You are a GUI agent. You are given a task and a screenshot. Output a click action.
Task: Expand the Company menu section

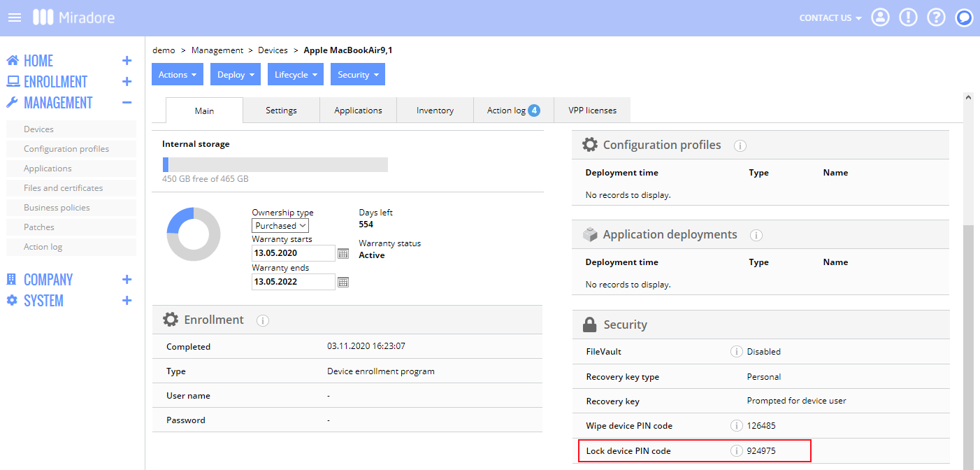[x=127, y=280]
